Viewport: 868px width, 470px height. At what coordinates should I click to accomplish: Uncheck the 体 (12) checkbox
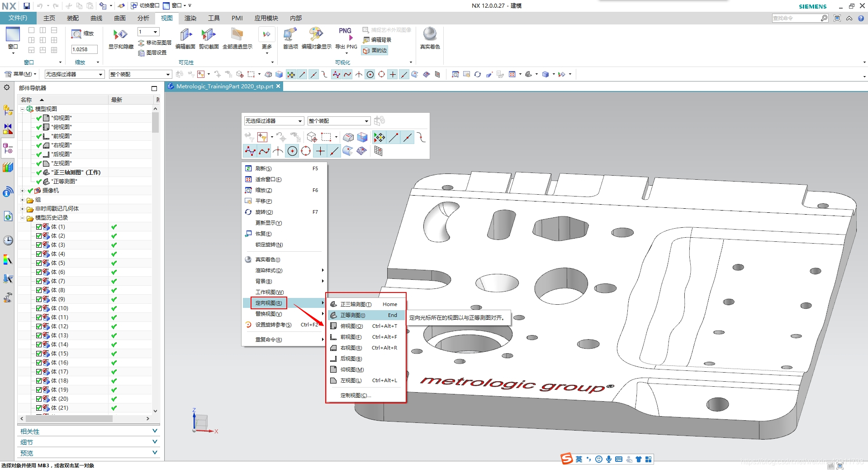39,326
